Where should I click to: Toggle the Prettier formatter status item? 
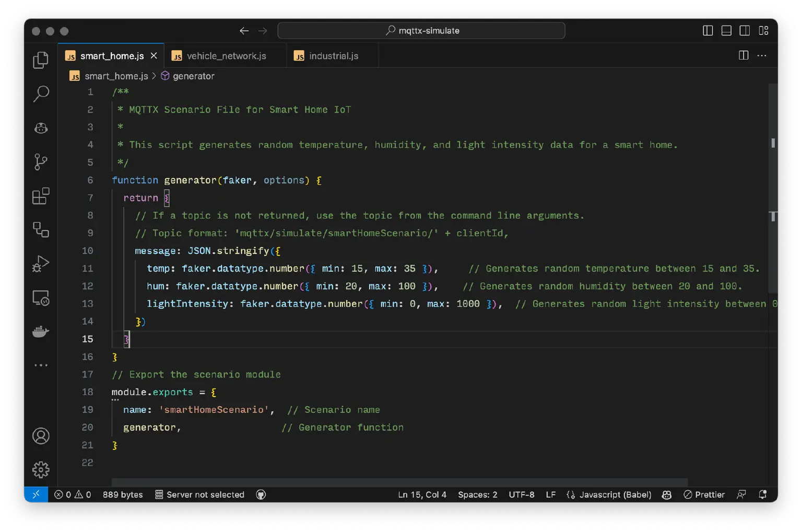click(x=704, y=494)
